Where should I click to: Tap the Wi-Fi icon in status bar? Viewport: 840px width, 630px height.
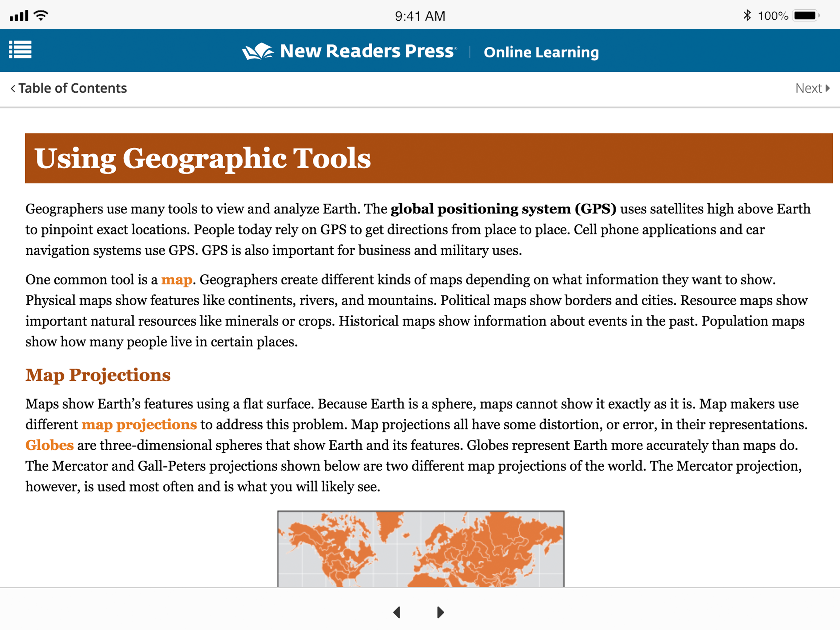click(41, 15)
